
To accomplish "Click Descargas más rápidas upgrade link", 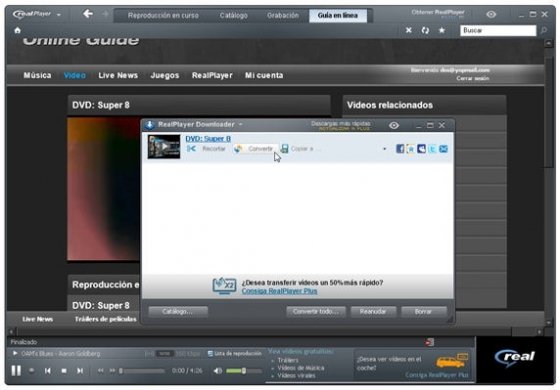I will click(341, 126).
